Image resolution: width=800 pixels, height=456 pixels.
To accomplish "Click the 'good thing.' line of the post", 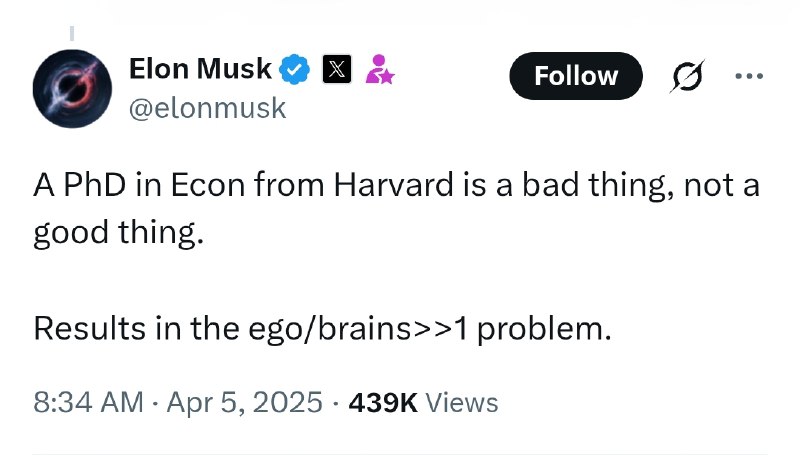I will coord(118,234).
